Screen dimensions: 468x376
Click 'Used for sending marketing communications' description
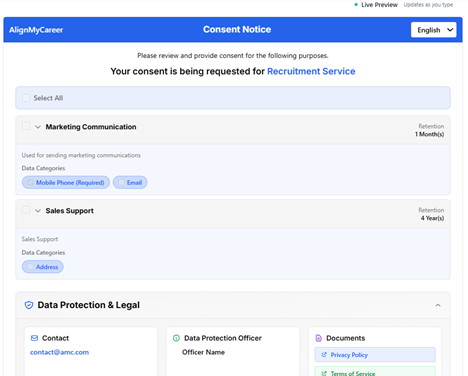81,155
